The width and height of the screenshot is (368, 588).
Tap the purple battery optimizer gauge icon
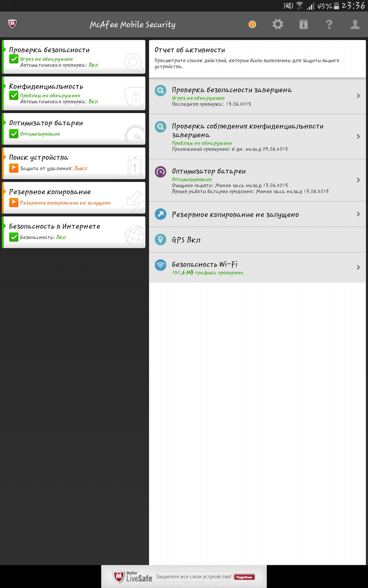pos(160,172)
